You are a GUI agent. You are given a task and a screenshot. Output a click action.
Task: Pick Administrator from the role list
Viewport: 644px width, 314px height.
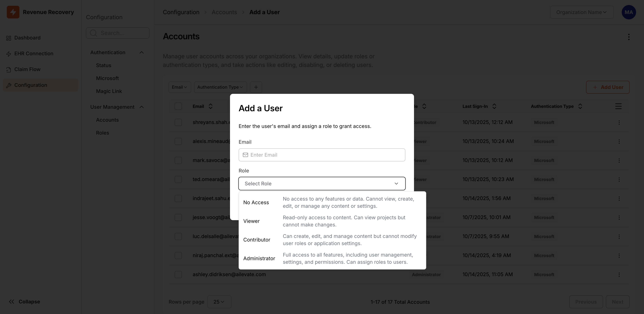coord(259,258)
